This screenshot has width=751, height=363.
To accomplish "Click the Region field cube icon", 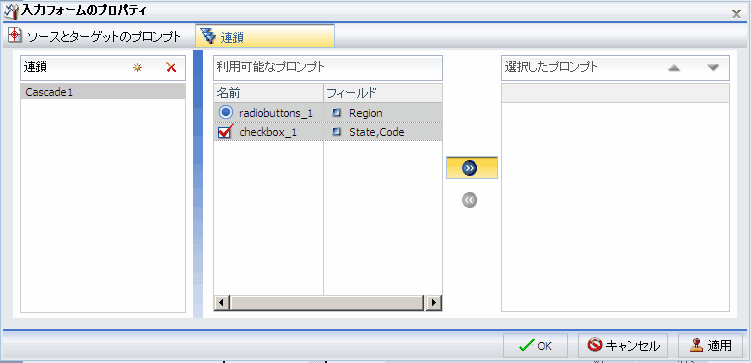I will [337, 113].
